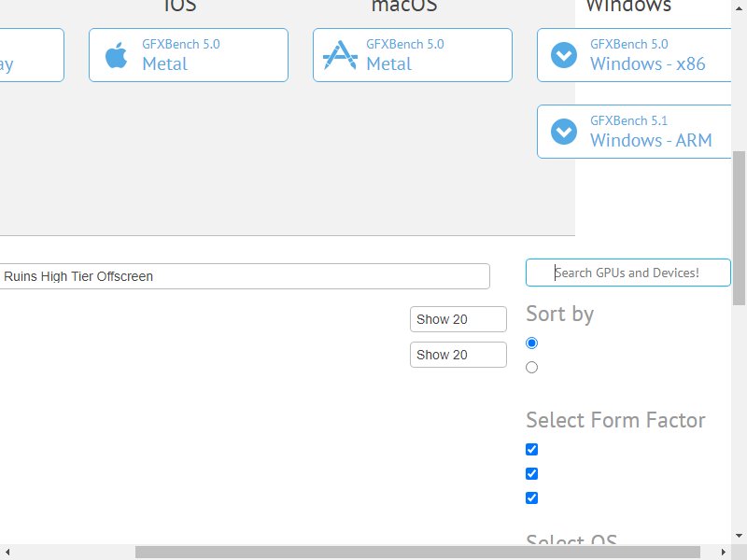Screen dimensions: 747x560
Task: Open the Ruins High Tier Offscreen dropdown
Action: [x=245, y=276]
